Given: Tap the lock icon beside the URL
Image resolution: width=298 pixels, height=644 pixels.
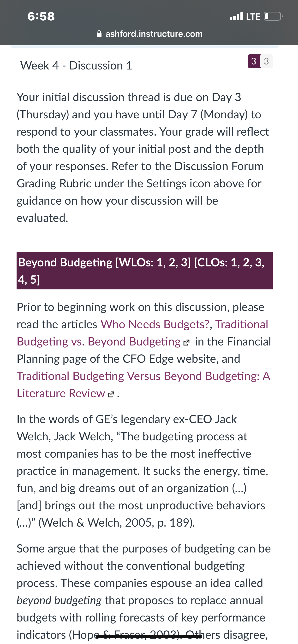Looking at the screenshot, I should [99, 34].
